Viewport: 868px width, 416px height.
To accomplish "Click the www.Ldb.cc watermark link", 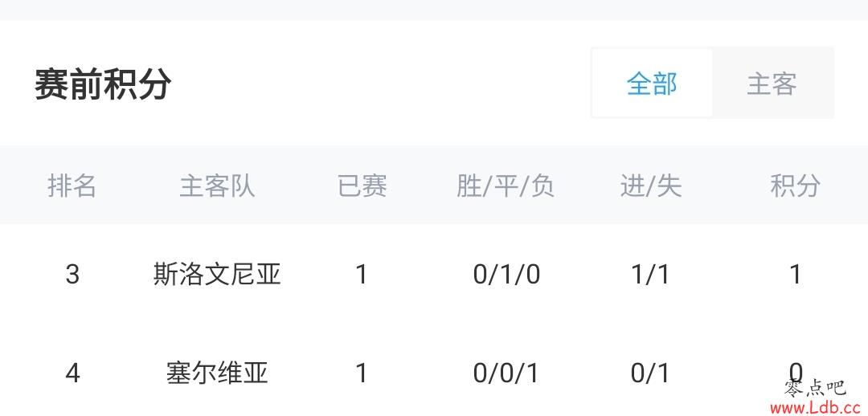I will (818, 408).
